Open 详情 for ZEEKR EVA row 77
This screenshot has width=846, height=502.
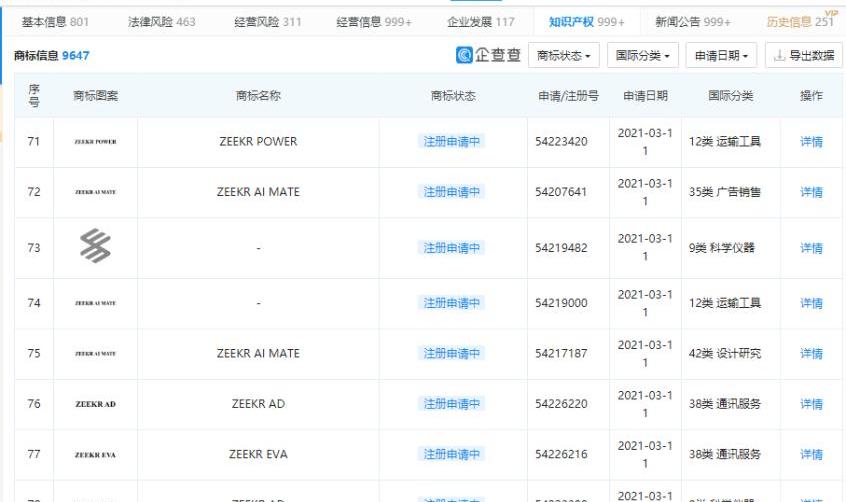click(x=811, y=454)
